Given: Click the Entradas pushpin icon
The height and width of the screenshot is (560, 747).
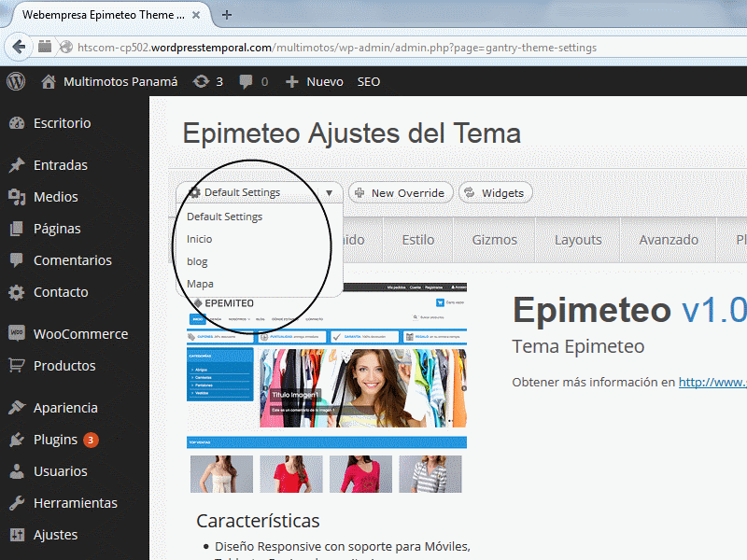Looking at the screenshot, I should (17, 165).
